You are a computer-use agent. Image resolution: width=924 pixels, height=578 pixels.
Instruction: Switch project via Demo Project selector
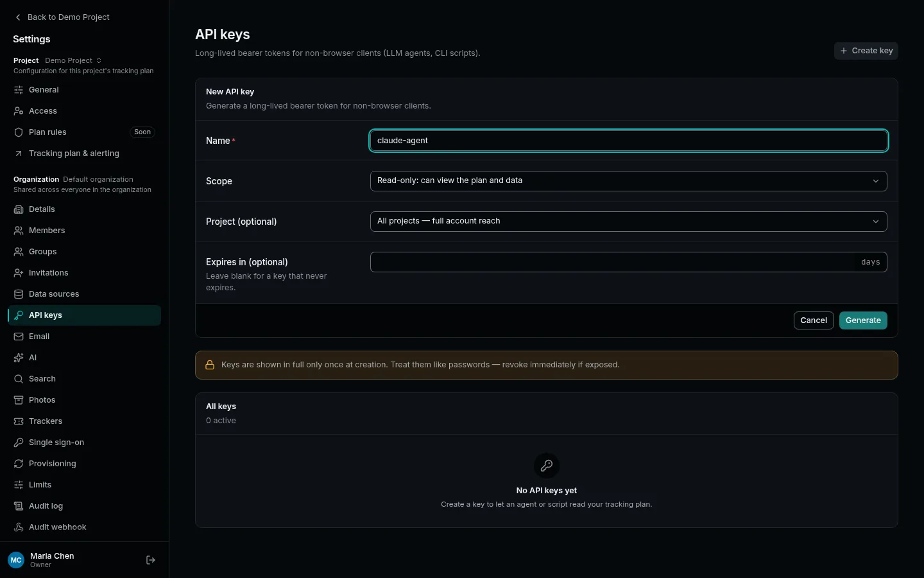73,60
